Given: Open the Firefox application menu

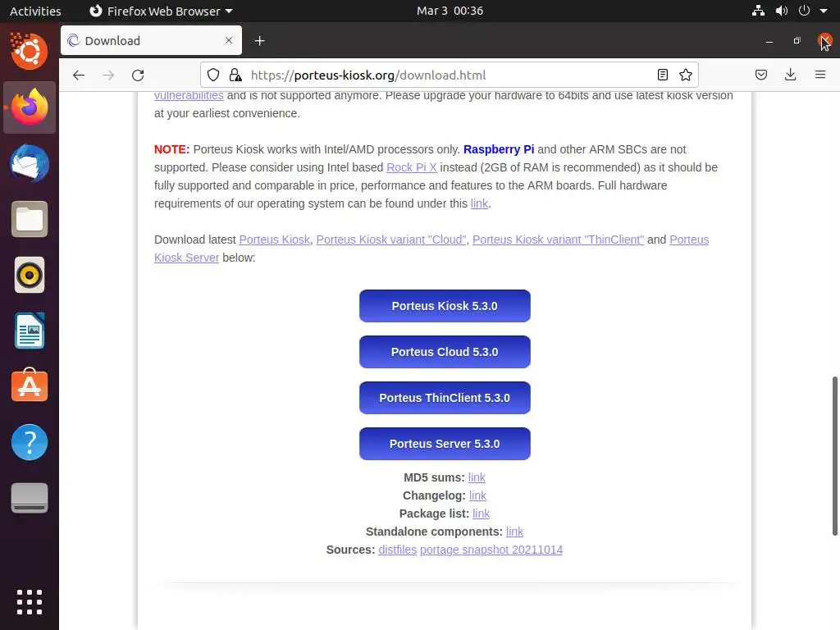Looking at the screenshot, I should click(x=820, y=75).
